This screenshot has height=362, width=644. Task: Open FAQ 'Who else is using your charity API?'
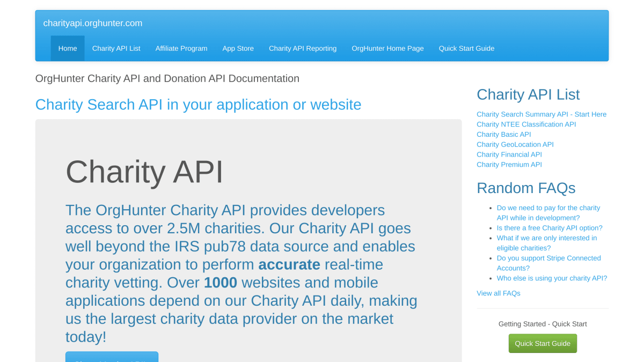coord(552,278)
